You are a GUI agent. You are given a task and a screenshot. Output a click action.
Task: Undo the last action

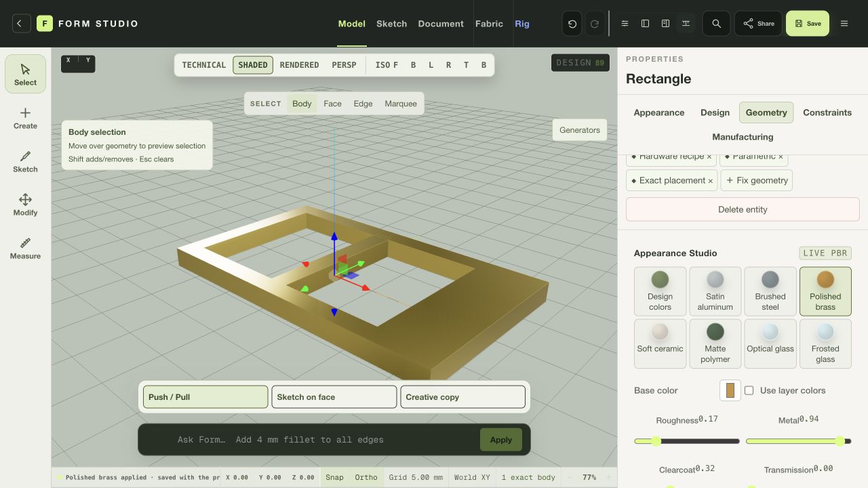pyautogui.click(x=572, y=24)
